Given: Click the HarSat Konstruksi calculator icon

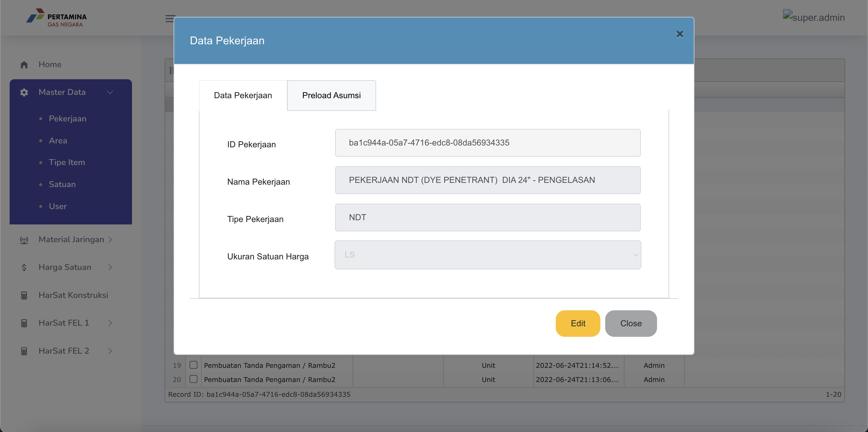Looking at the screenshot, I should tap(24, 295).
